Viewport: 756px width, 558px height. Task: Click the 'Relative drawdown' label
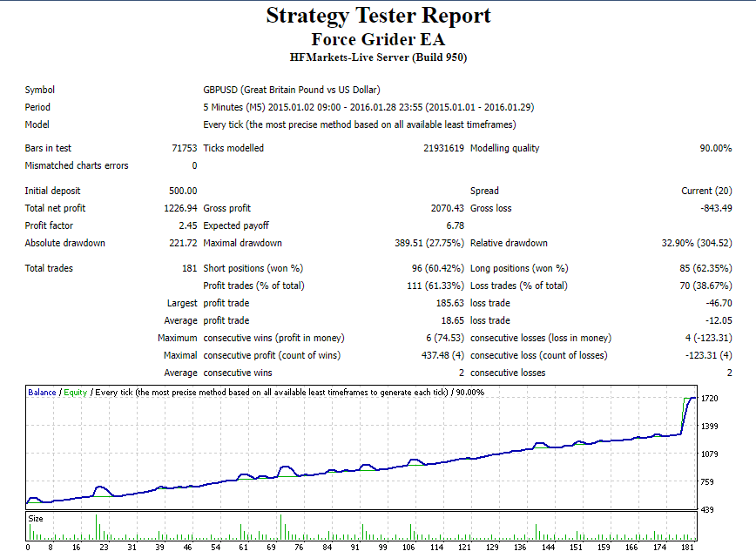(510, 244)
